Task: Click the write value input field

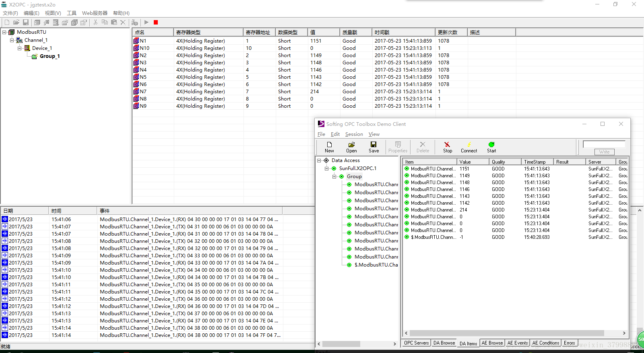Action: point(604,144)
